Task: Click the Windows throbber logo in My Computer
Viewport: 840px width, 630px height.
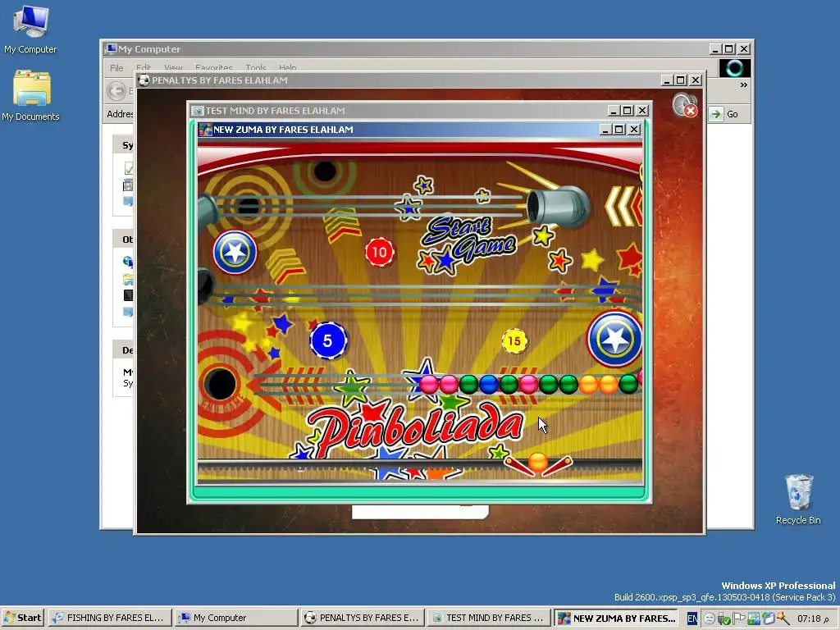Action: tap(734, 68)
